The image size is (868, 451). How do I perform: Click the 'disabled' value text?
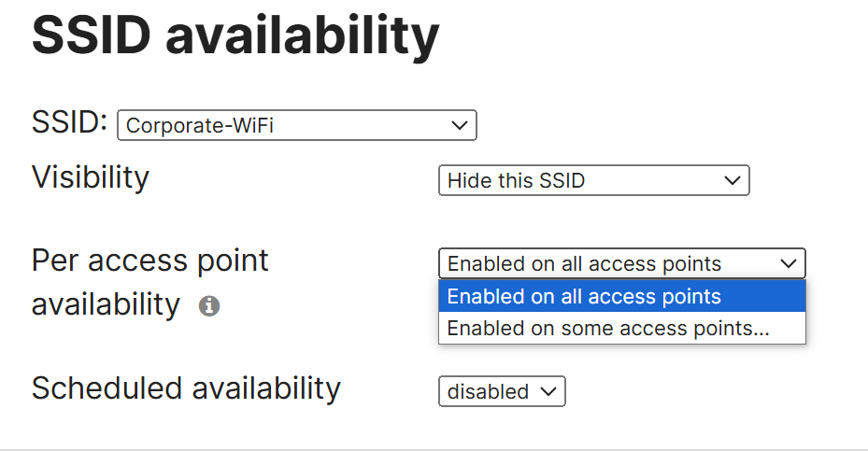click(x=488, y=392)
